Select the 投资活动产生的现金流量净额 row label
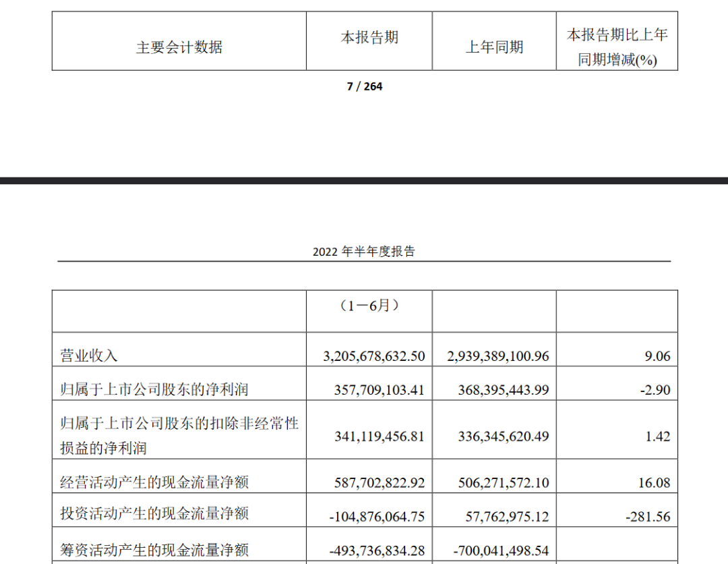The image size is (728, 564). click(154, 513)
